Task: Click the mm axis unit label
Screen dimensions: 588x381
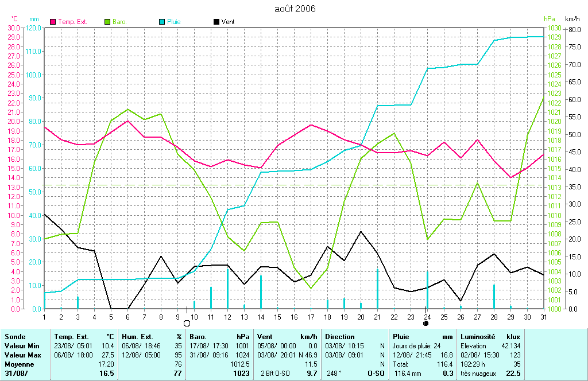Action: coord(34,19)
